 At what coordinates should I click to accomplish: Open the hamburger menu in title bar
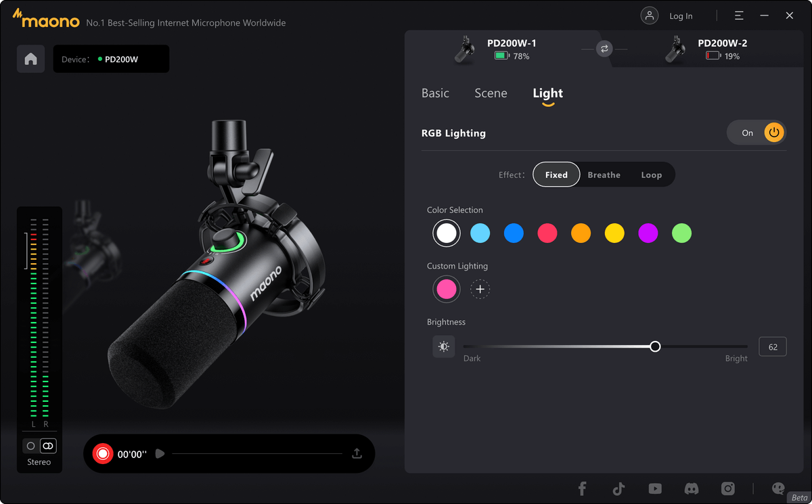tap(739, 16)
